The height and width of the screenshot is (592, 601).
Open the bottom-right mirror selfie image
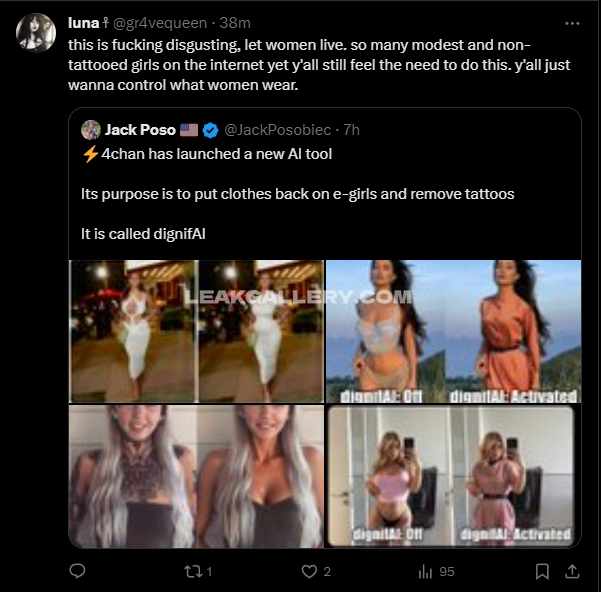453,475
